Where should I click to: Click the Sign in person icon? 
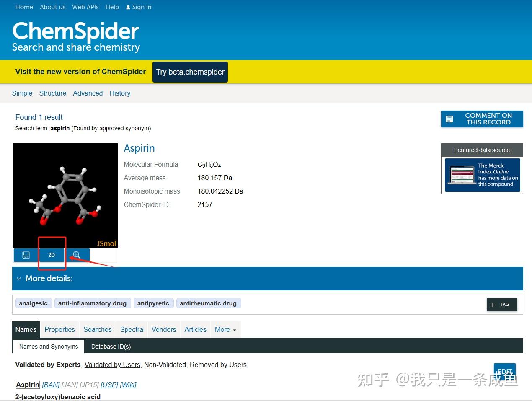(128, 7)
